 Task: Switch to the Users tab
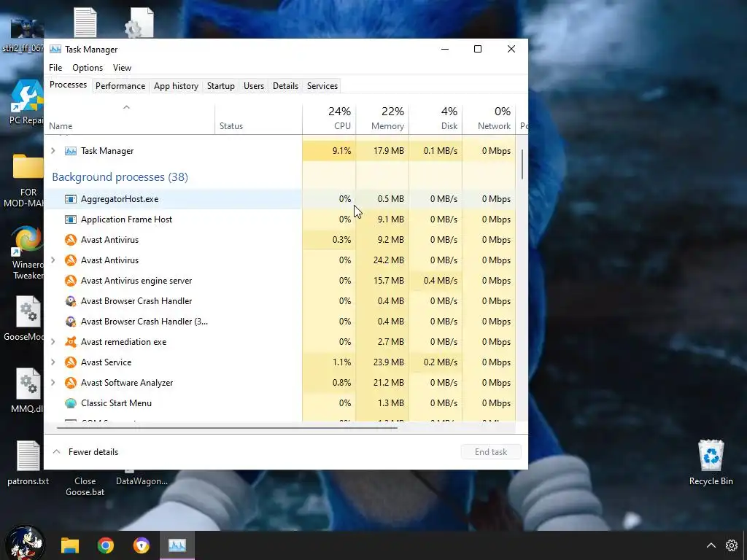[253, 86]
